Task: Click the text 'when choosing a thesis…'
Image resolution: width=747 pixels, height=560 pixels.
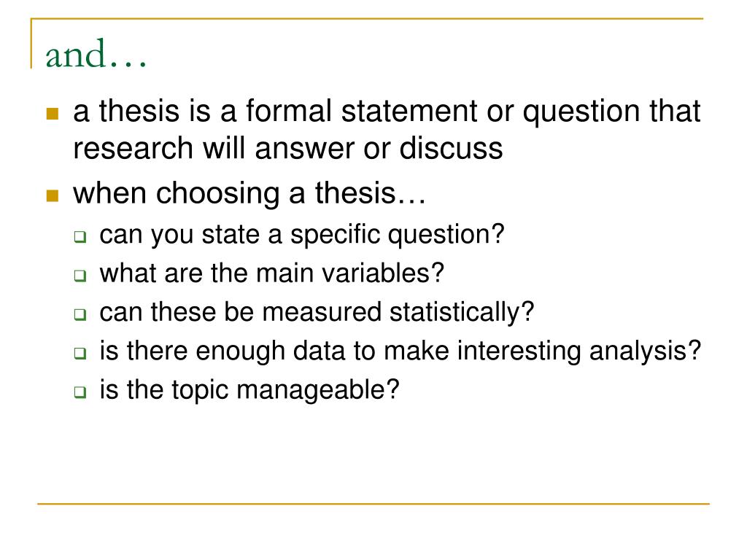Action: [x=249, y=194]
